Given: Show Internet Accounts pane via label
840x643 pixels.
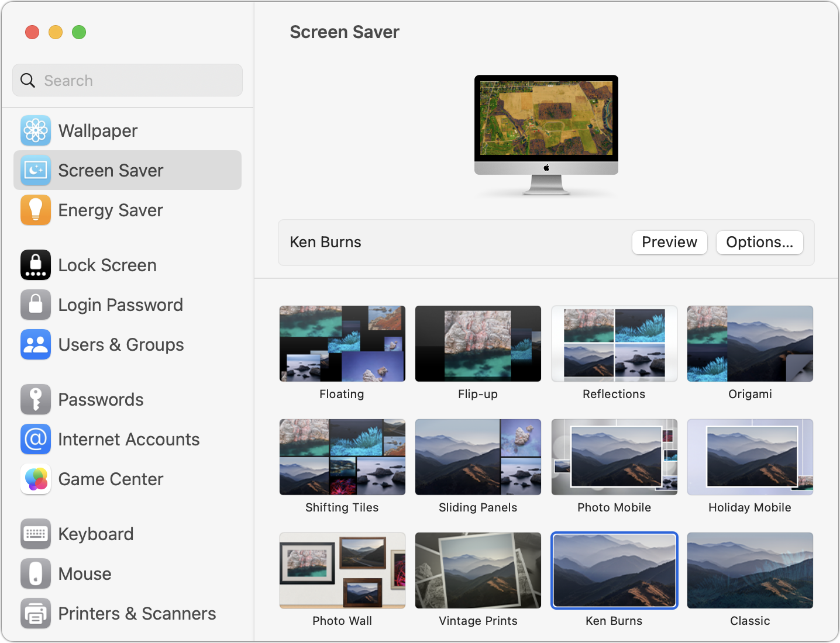Looking at the screenshot, I should pyautogui.click(x=129, y=440).
